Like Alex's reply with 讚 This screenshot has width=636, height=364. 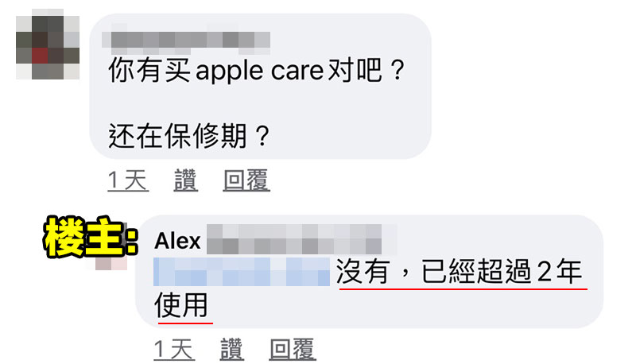(232, 349)
